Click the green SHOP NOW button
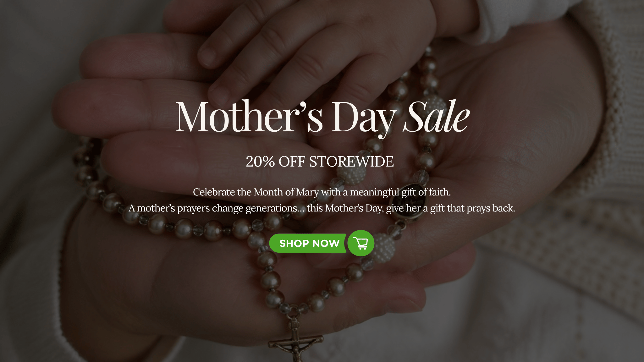The height and width of the screenshot is (362, 644). point(308,243)
